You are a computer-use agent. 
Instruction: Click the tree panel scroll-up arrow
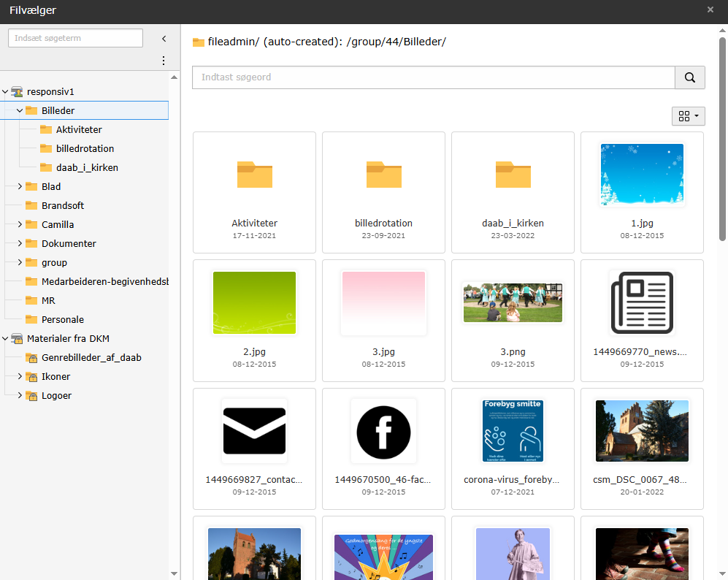tap(174, 77)
